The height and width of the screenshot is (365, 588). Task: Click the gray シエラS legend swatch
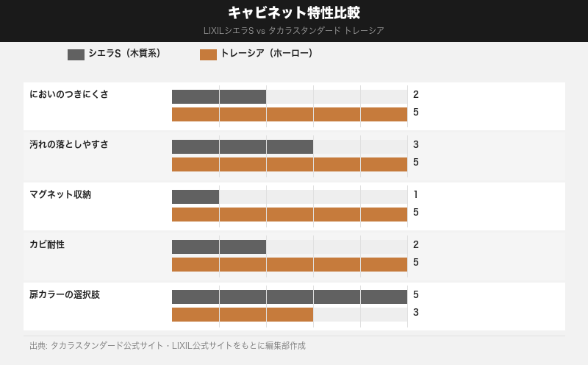click(x=76, y=54)
